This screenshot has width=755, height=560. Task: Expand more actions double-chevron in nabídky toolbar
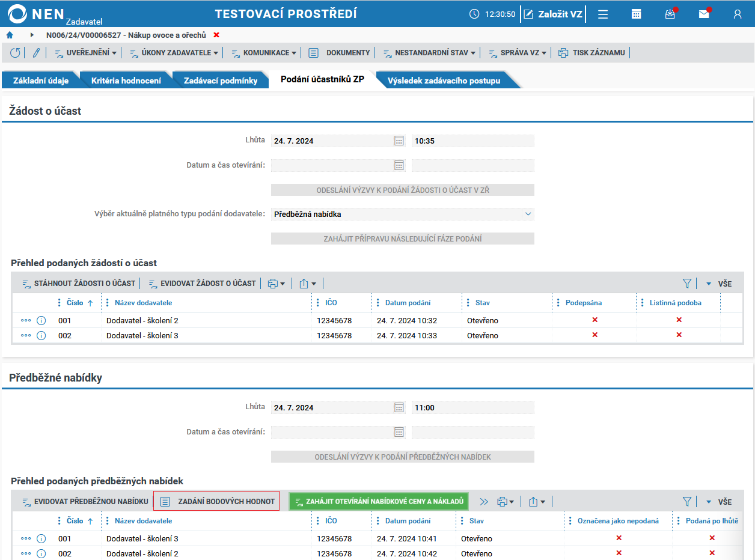(484, 501)
